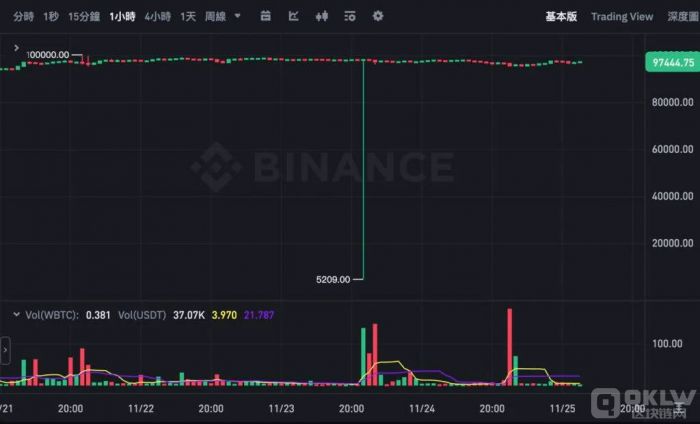Select the 4小時 interval
The width and height of the screenshot is (700, 424).
(157, 16)
